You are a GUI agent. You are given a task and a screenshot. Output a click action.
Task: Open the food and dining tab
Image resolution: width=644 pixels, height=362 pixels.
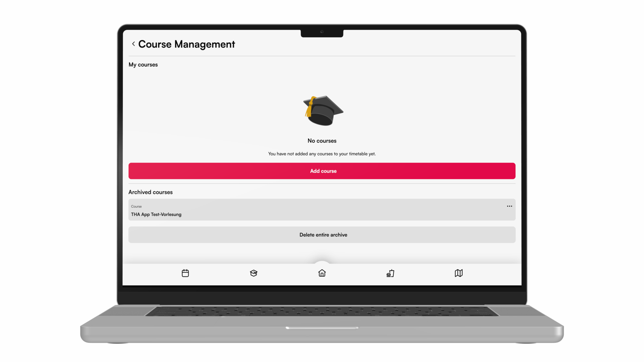[x=390, y=273]
